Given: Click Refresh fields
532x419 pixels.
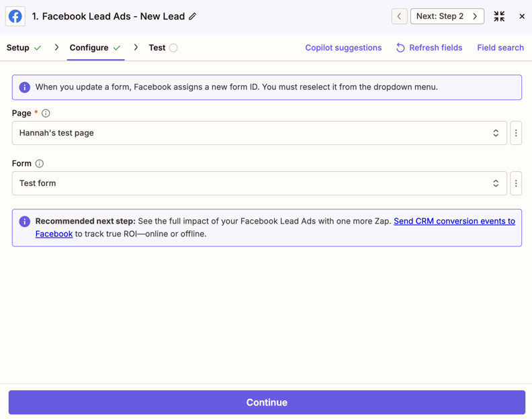Looking at the screenshot, I should [x=429, y=48].
